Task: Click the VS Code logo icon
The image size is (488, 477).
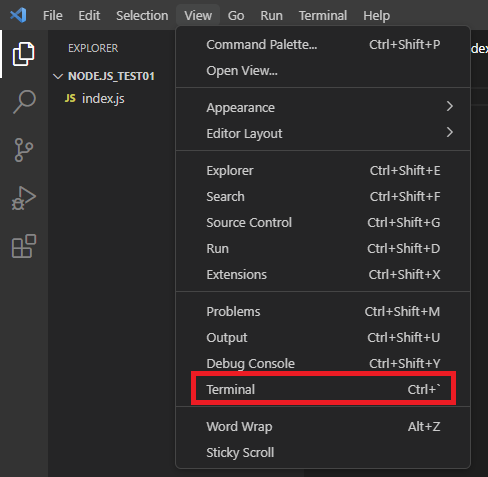Action: (18, 15)
